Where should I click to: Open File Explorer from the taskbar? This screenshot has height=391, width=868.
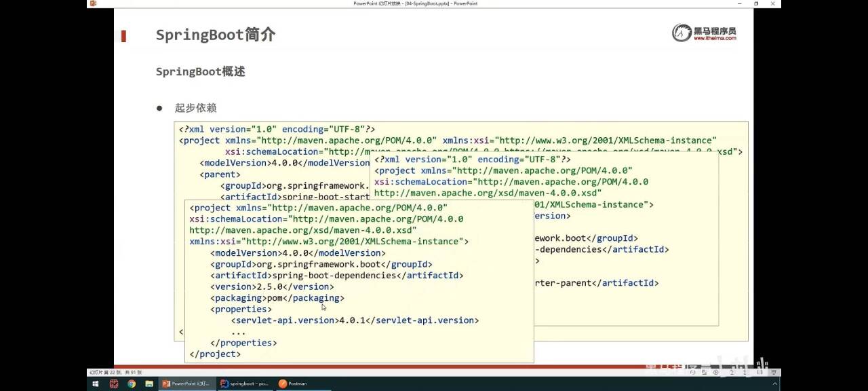click(x=149, y=384)
